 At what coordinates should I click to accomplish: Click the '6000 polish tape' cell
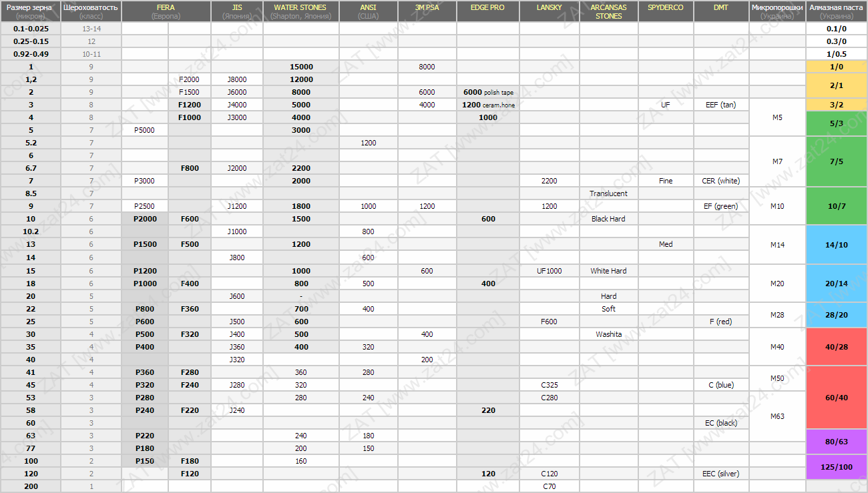point(488,92)
